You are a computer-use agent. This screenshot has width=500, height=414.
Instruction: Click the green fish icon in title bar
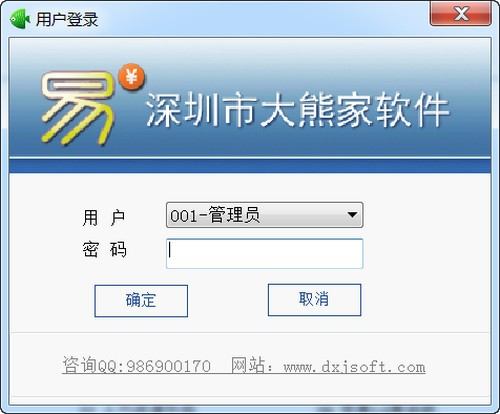pyautogui.click(x=20, y=19)
